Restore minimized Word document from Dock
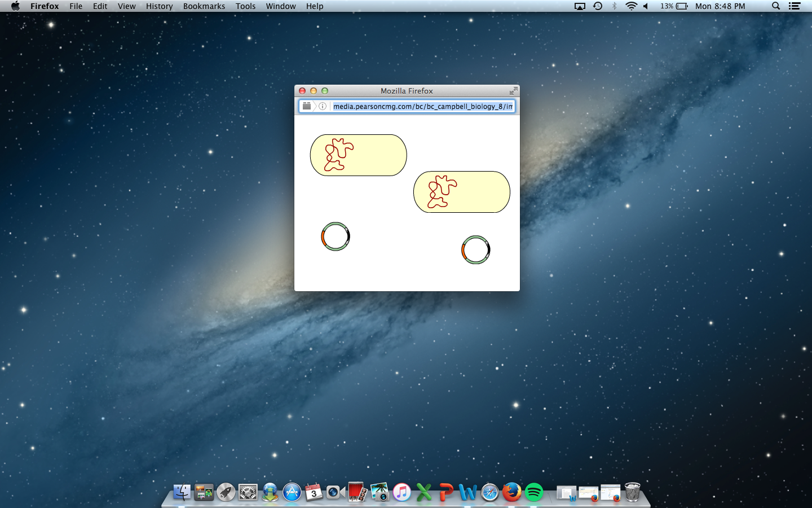Image resolution: width=812 pixels, height=508 pixels. click(x=566, y=493)
